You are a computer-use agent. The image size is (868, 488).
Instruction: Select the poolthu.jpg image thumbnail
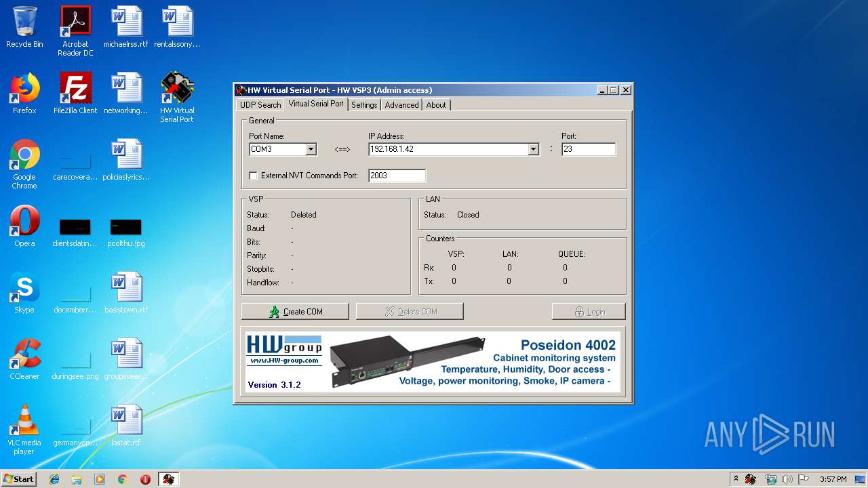[x=126, y=232]
